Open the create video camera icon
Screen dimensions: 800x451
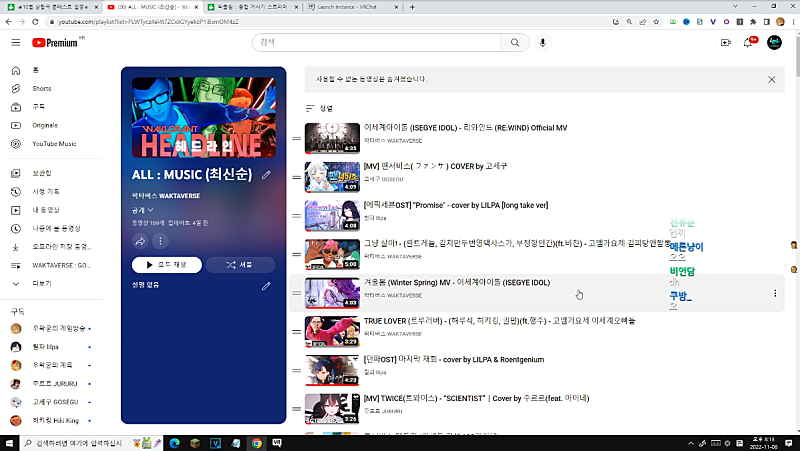(726, 43)
